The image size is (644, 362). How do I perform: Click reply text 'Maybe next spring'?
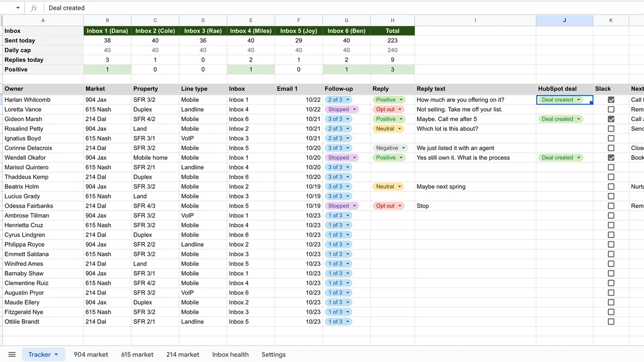[x=441, y=187]
